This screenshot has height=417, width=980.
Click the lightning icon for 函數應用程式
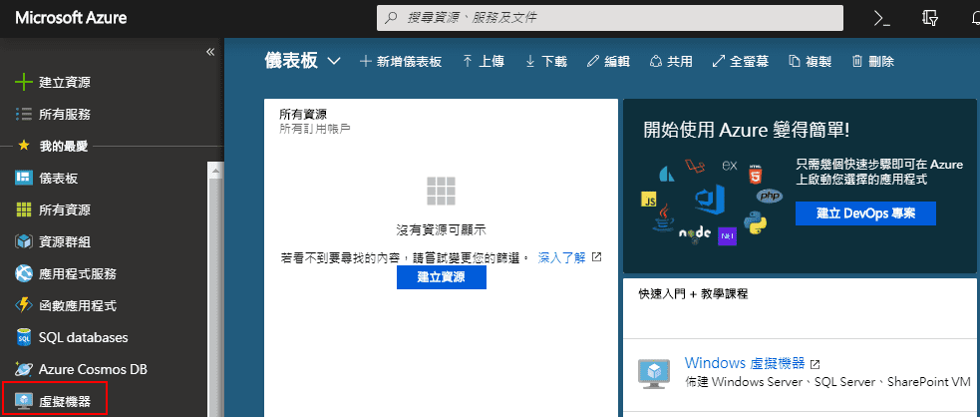24,305
